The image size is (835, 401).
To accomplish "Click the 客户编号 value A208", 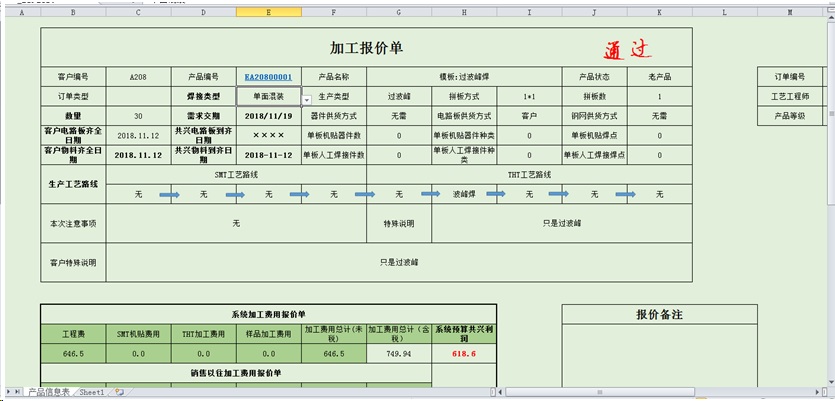I will click(138, 77).
